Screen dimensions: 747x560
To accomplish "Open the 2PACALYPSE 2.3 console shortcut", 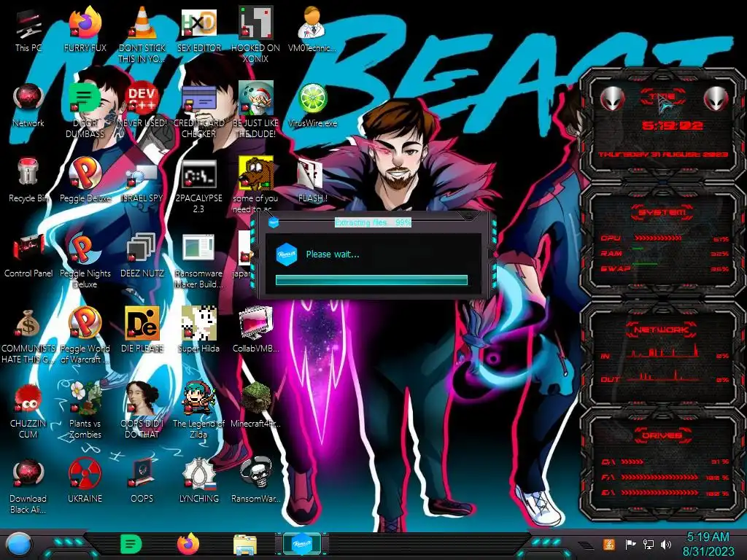I will coord(198,174).
